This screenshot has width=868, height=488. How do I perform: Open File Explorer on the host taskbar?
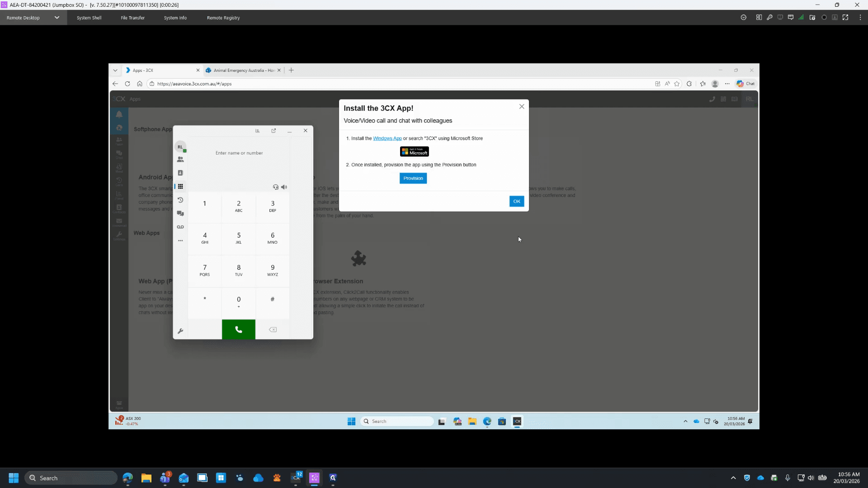pos(146,478)
